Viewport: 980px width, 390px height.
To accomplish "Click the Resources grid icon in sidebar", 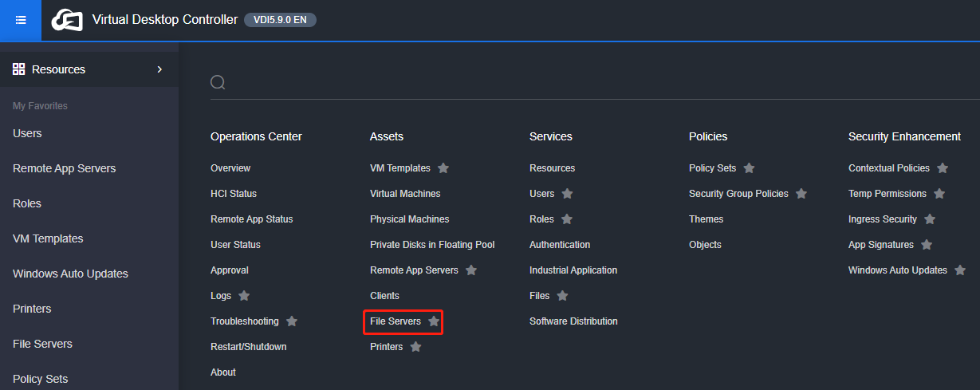I will tap(19, 69).
